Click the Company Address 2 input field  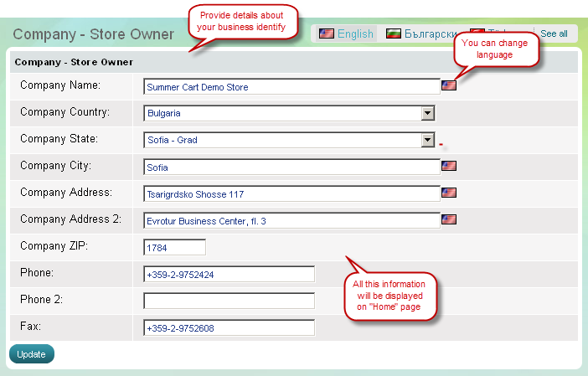pos(291,220)
